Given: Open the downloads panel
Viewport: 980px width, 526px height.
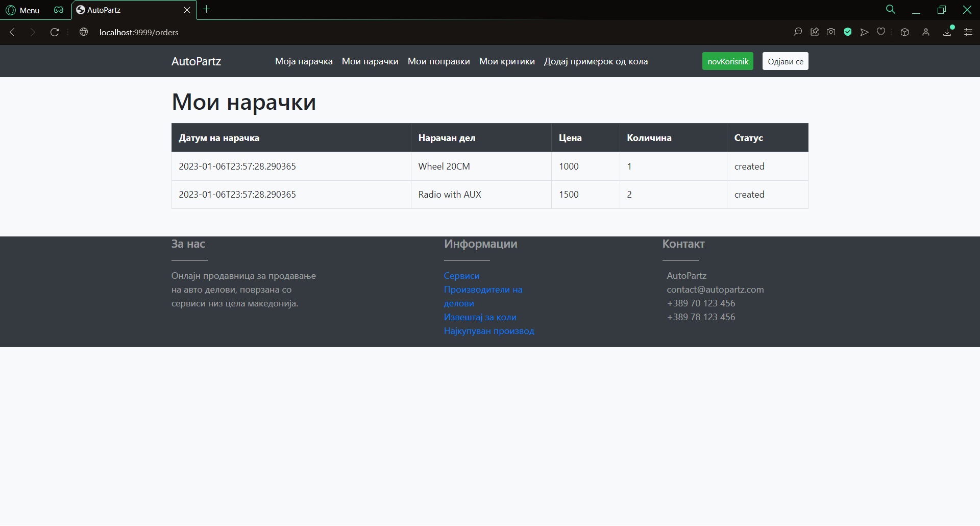Looking at the screenshot, I should (947, 32).
